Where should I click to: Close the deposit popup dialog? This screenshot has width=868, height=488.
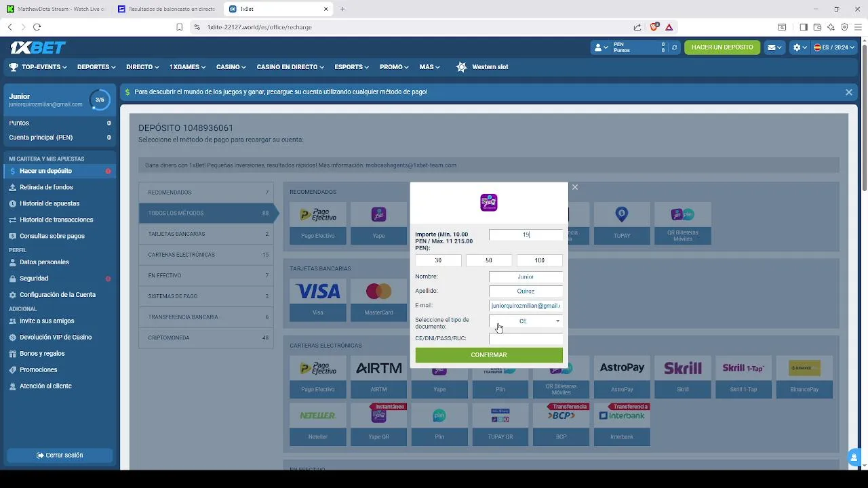pyautogui.click(x=575, y=187)
